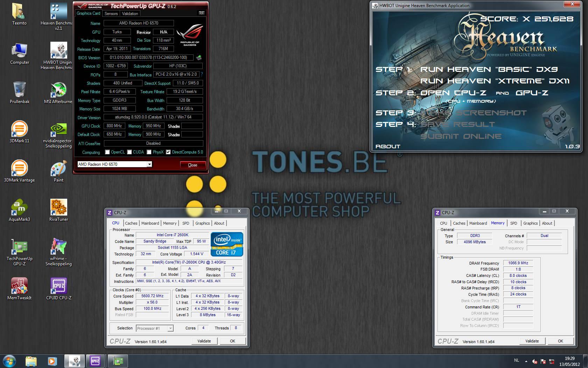Click OK in right CPU-Z window
This screenshot has width=588, height=368.
point(560,341)
